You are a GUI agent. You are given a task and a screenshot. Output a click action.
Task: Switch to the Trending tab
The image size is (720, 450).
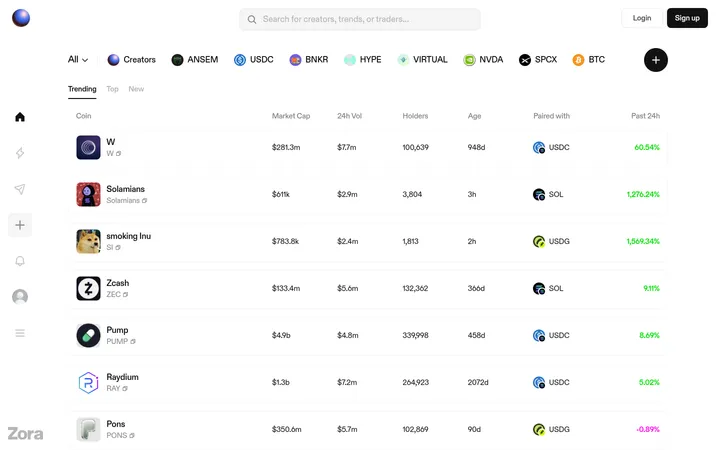tap(82, 89)
